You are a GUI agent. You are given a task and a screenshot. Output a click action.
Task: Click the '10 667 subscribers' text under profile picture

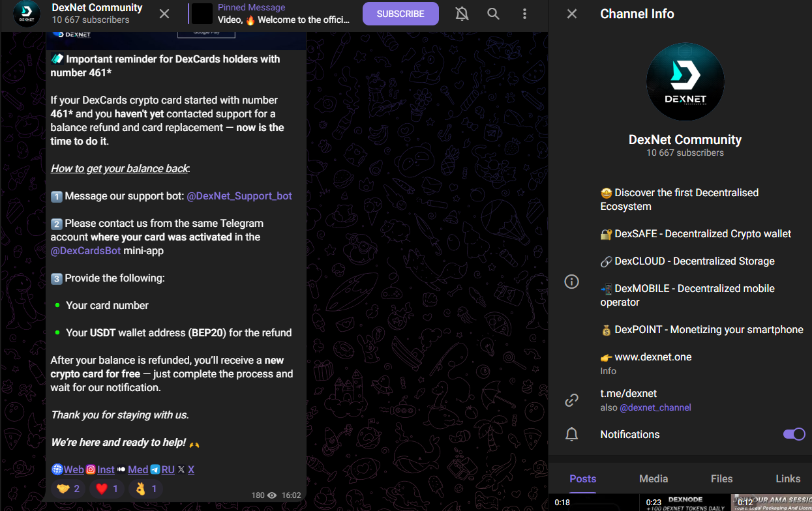click(685, 153)
